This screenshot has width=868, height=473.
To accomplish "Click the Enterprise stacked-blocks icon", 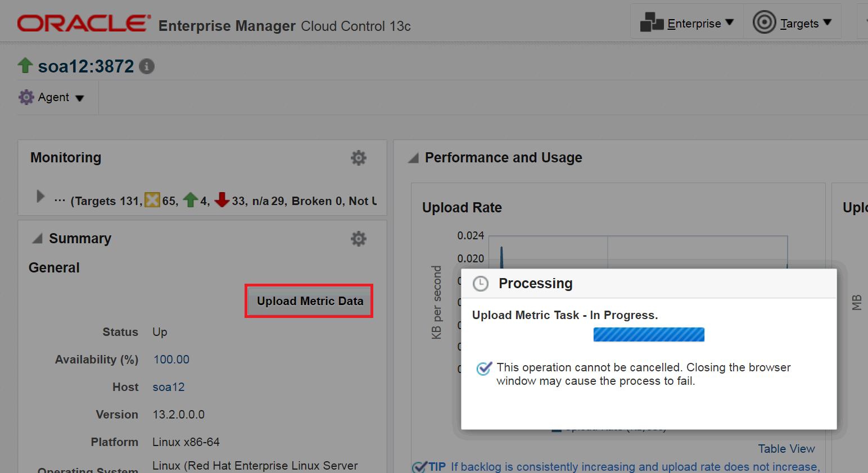I will point(652,22).
